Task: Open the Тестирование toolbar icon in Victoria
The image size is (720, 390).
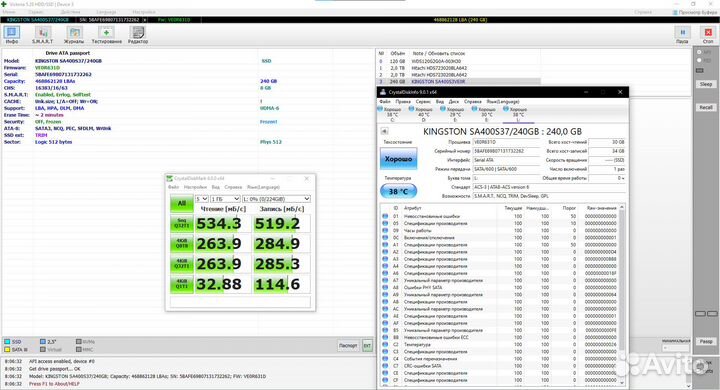Action: point(107,35)
